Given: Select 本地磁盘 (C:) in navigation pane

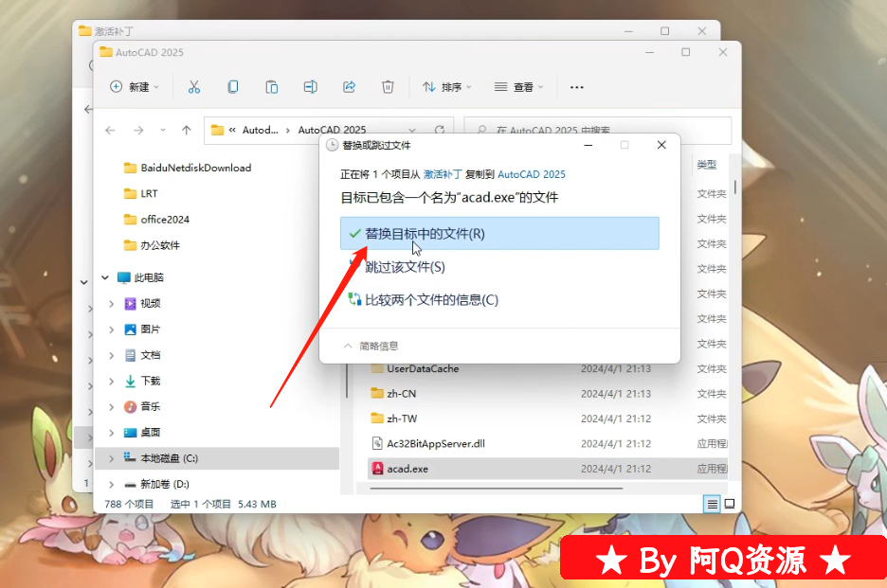Looking at the screenshot, I should pyautogui.click(x=217, y=458).
